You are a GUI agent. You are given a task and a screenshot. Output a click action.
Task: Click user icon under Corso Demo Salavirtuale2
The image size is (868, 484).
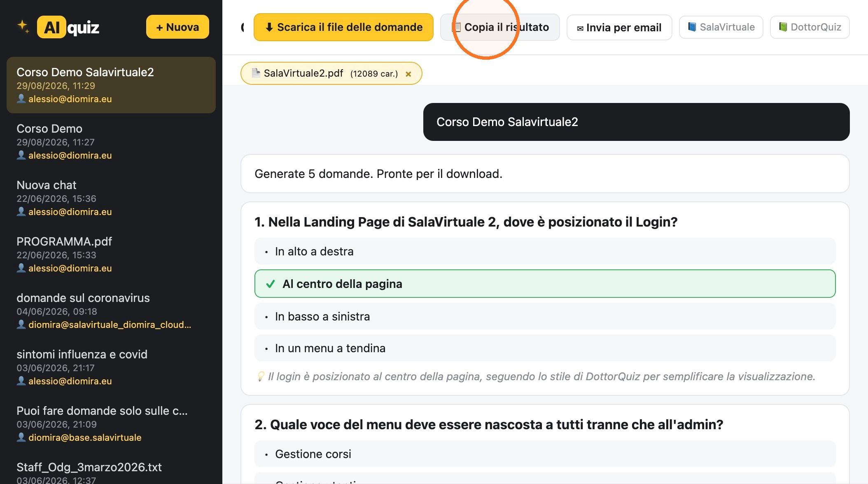click(x=21, y=98)
